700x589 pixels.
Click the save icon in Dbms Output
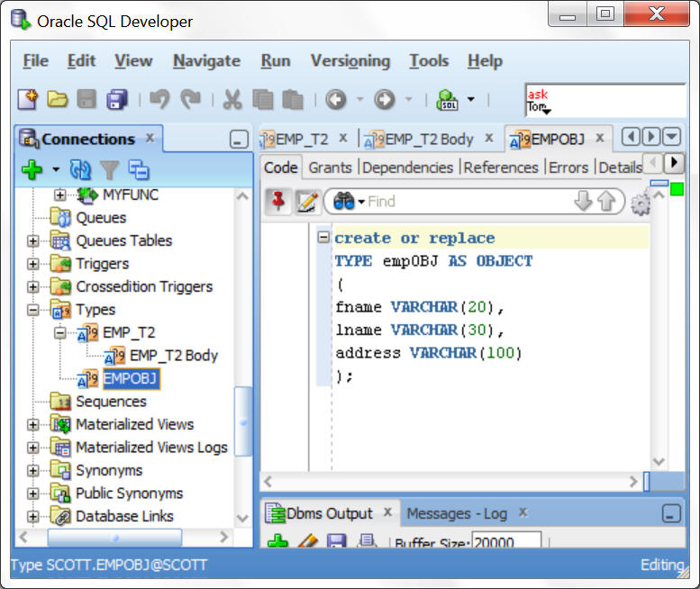pos(337,541)
